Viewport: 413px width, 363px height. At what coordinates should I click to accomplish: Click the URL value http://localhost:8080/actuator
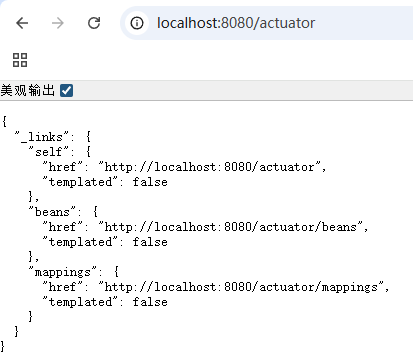coord(209,167)
